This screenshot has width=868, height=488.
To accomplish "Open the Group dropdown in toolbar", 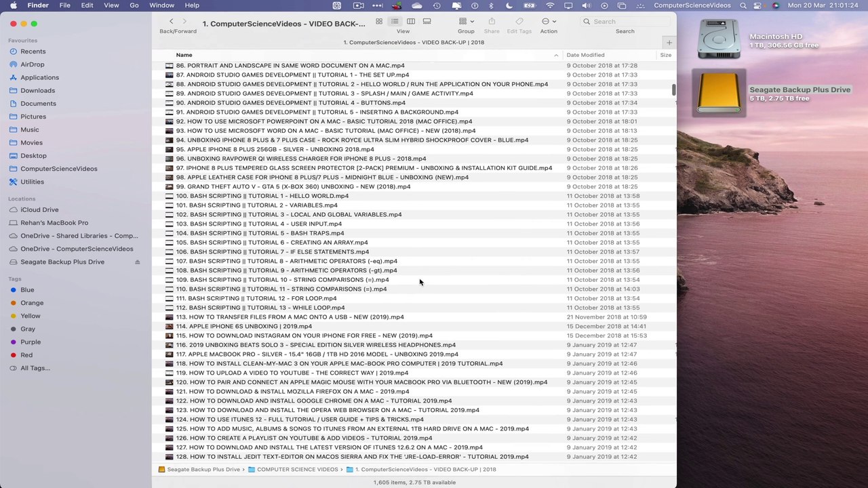I will tap(466, 22).
